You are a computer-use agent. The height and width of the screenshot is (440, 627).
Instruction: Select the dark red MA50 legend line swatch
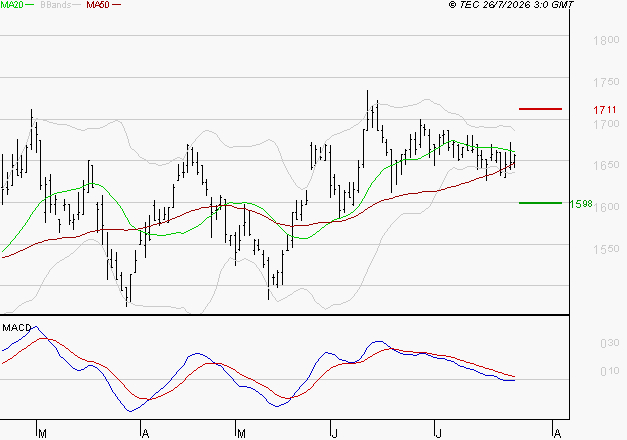tap(116, 5)
